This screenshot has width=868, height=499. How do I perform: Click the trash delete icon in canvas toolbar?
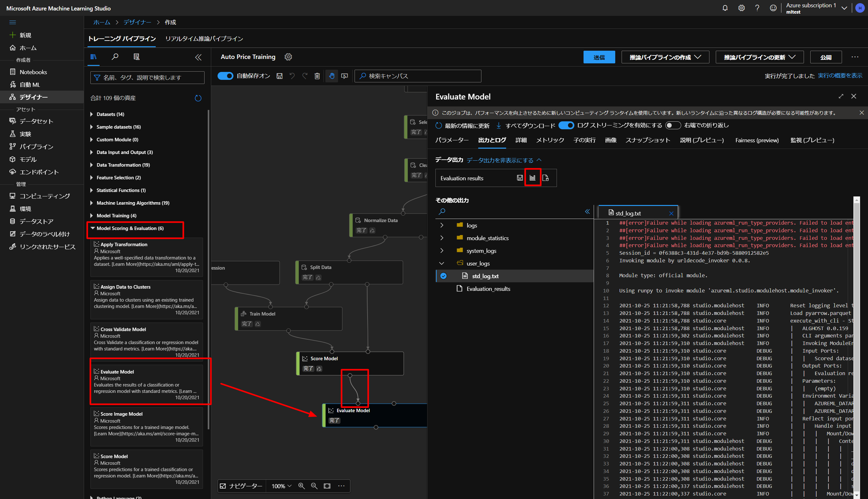pos(317,76)
